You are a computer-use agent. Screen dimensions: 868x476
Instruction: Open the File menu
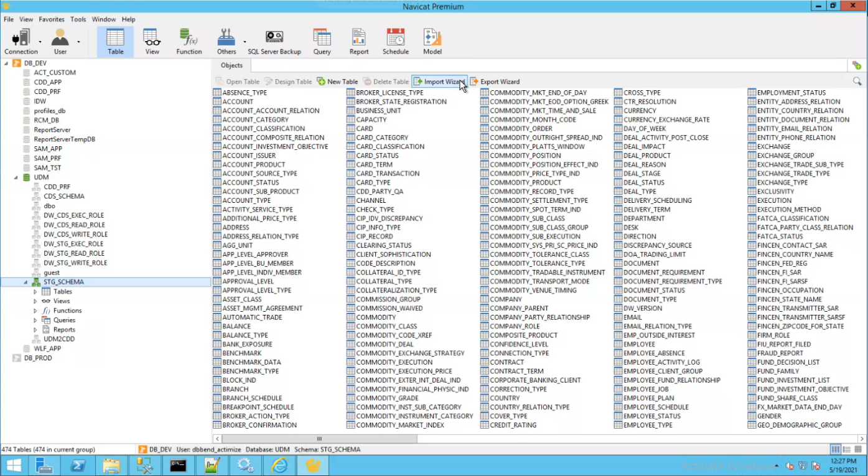coord(9,19)
